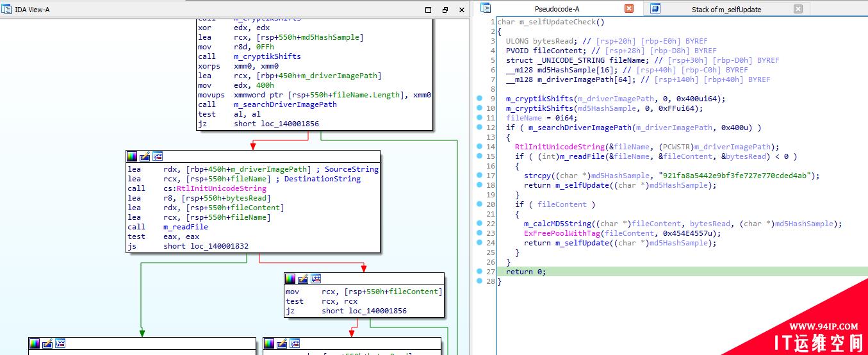Toggle breakpoint dot on 'return 0;' line 27
Viewport: 868px width, 355px height.
tap(480, 272)
